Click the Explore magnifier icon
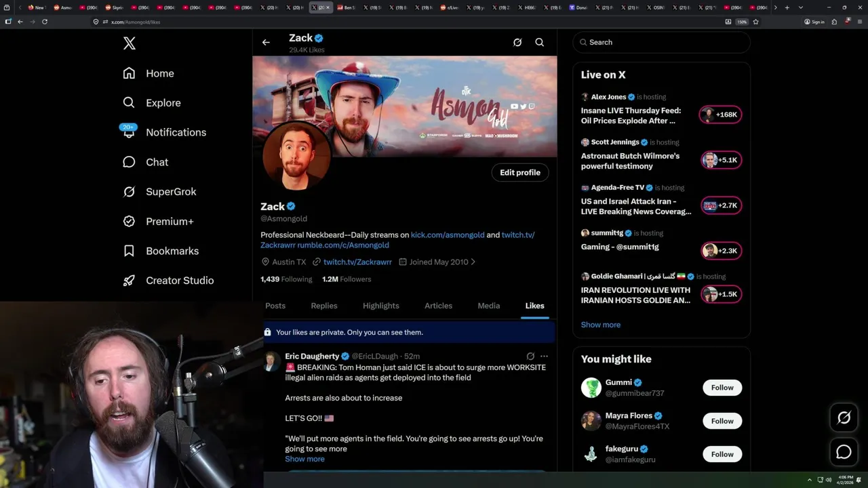The image size is (868, 488). (129, 103)
